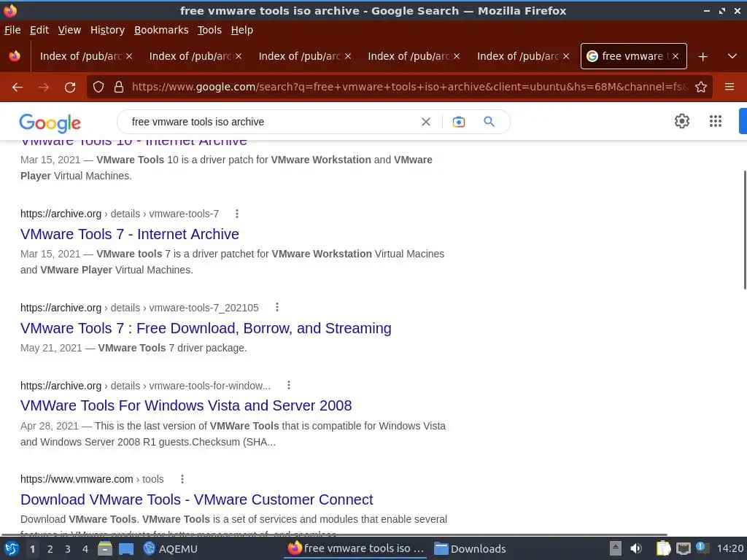This screenshot has height=560, width=747.
Task: Go back with the browser back arrow
Action: (18, 87)
